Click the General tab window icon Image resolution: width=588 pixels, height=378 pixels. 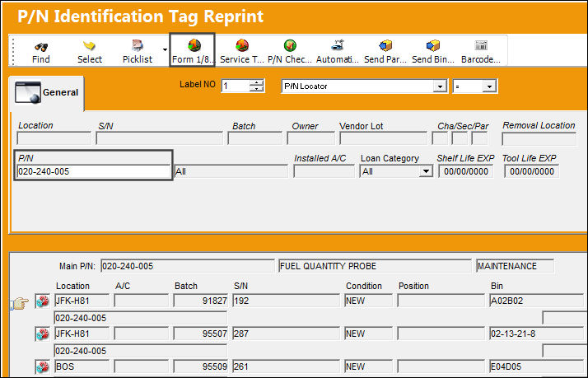28,92
